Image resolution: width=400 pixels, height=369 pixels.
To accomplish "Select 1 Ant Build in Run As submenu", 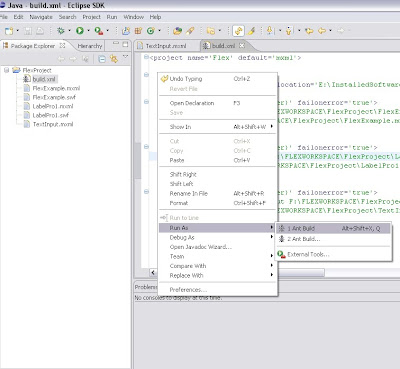I will pos(333,228).
